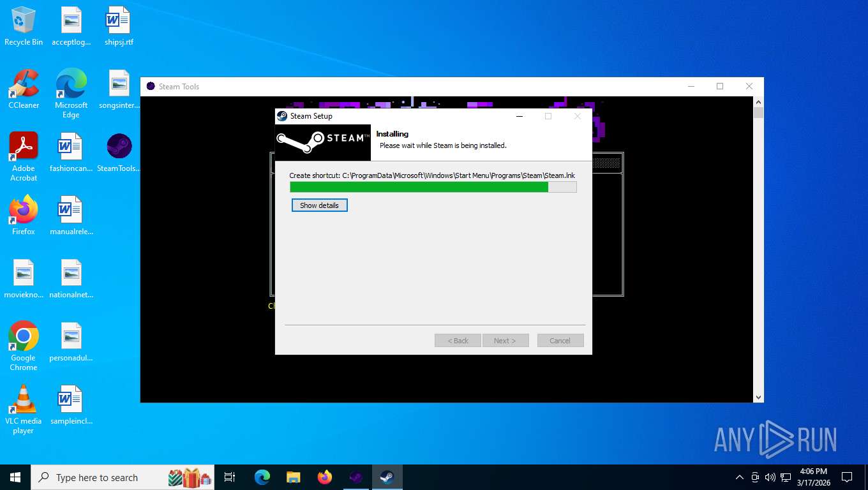Open the taskbar clock and date
This screenshot has height=490, width=868.
point(813,477)
